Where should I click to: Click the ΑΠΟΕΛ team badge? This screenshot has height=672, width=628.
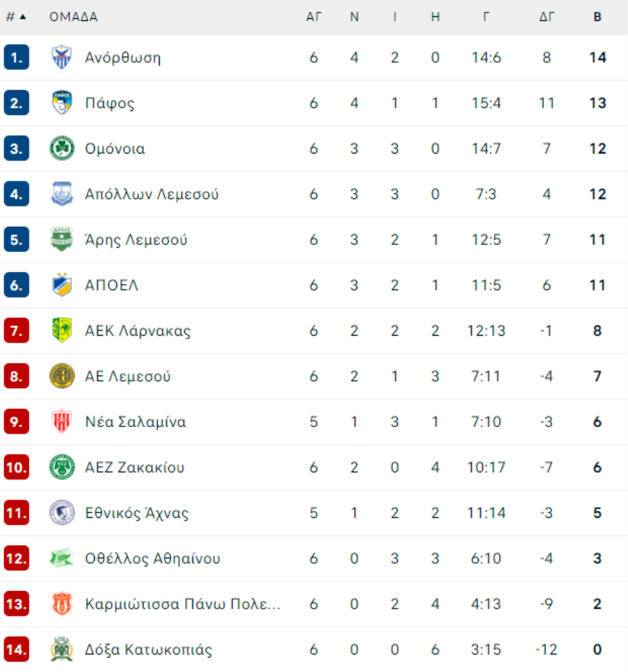61,285
